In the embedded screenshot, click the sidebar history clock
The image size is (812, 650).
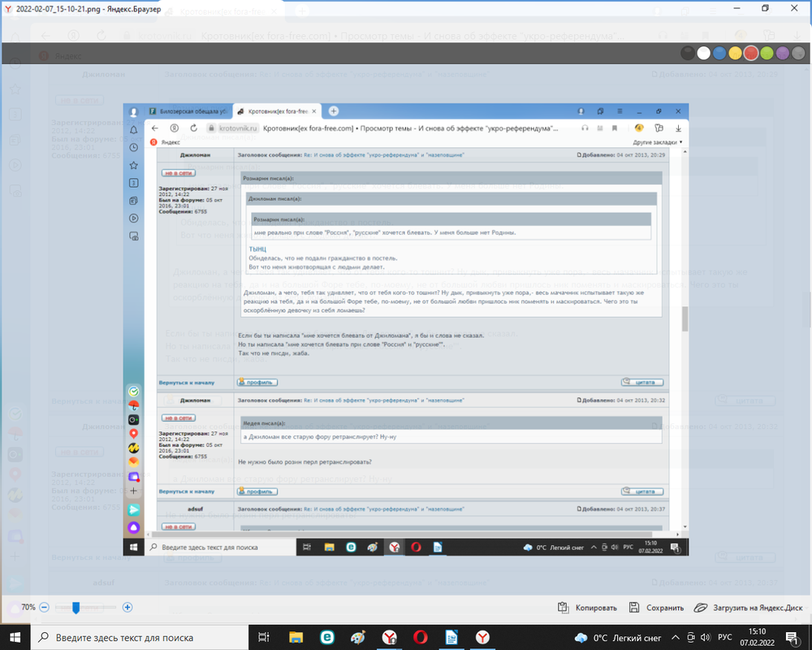click(x=134, y=147)
